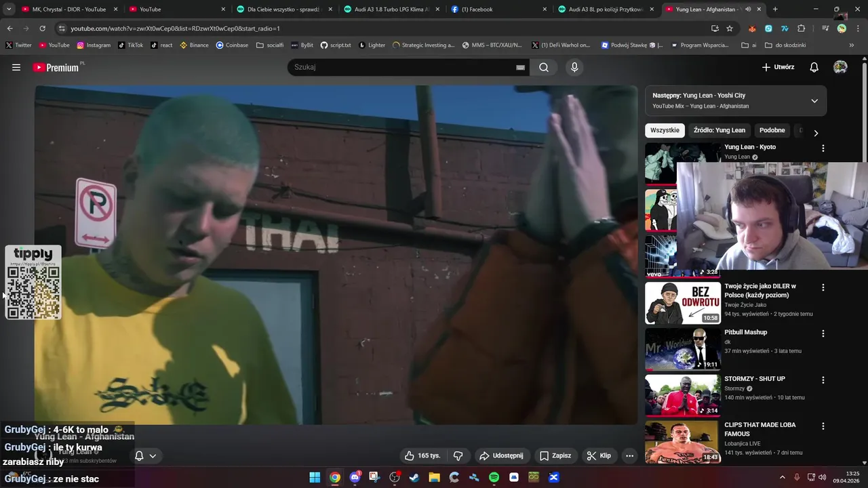Open the Coinbase bookmark
This screenshot has width=868, height=488.
pyautogui.click(x=232, y=45)
